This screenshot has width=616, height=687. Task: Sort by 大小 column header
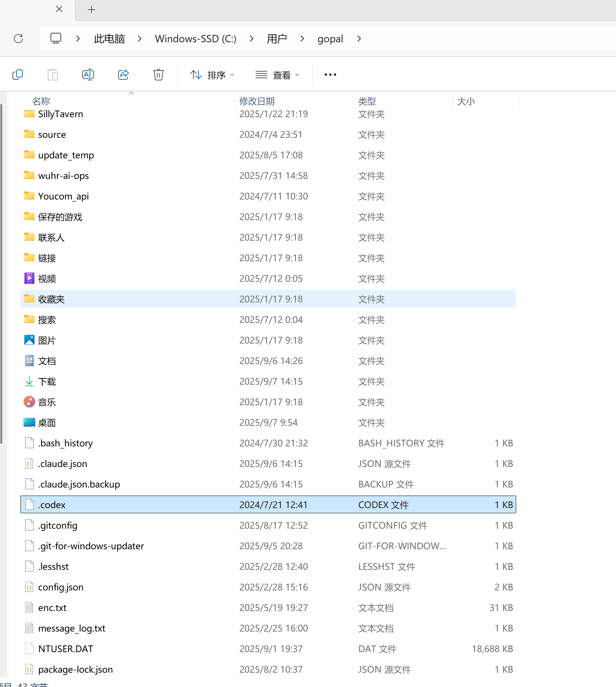pos(466,101)
